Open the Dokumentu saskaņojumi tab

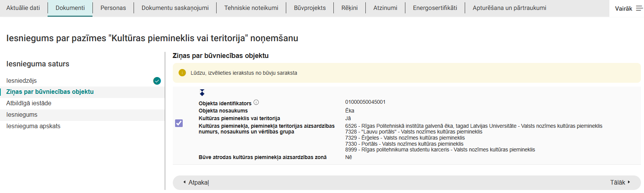tap(175, 8)
